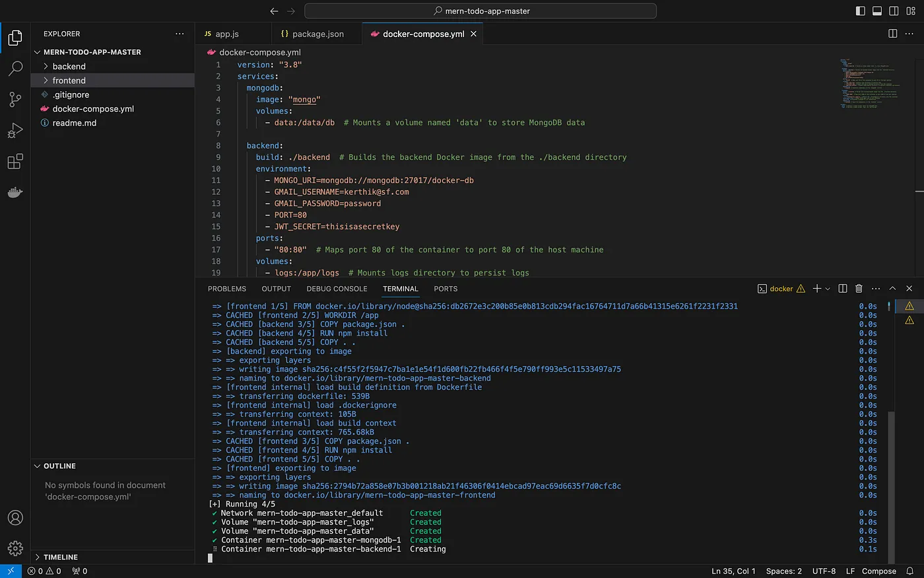Kill terminal with the trash icon
Screen dimensions: 924x578
(x=859, y=289)
